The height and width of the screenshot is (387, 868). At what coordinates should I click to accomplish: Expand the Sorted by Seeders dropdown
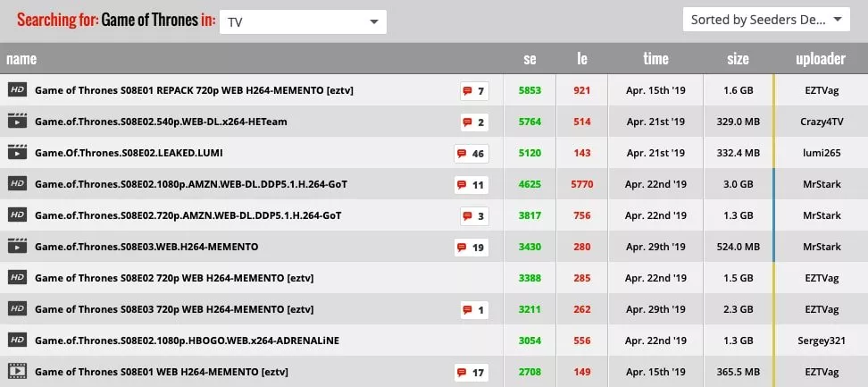766,20
